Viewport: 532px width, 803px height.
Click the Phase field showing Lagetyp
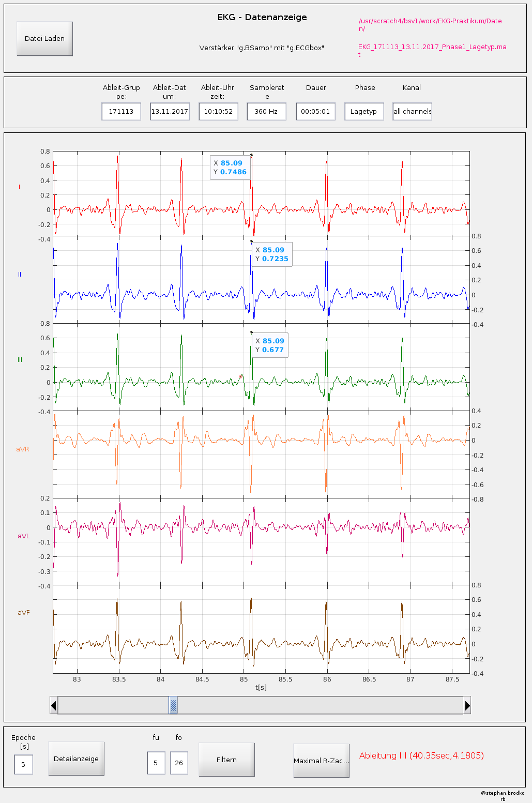pyautogui.click(x=364, y=111)
